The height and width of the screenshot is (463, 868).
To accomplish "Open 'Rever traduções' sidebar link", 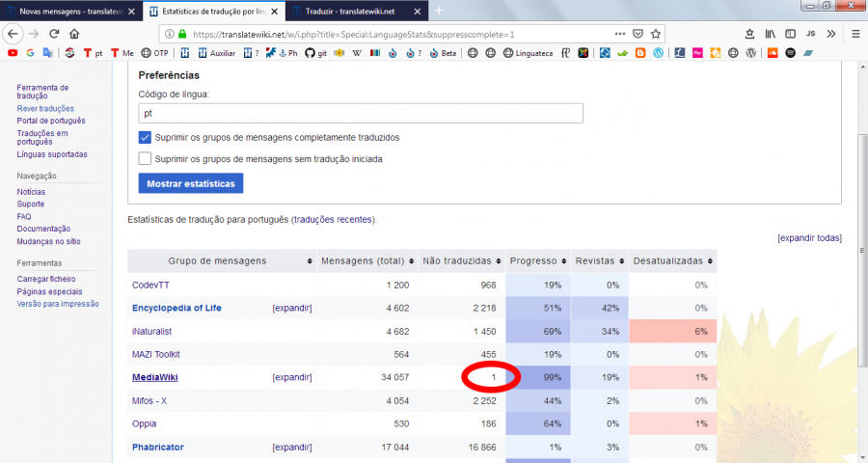I will (45, 109).
